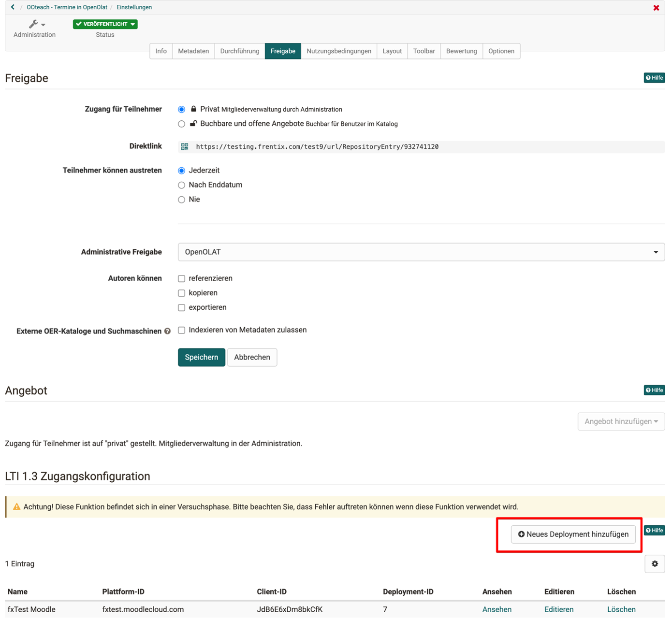
Task: Open the Administration wrench menu
Action: tap(36, 24)
